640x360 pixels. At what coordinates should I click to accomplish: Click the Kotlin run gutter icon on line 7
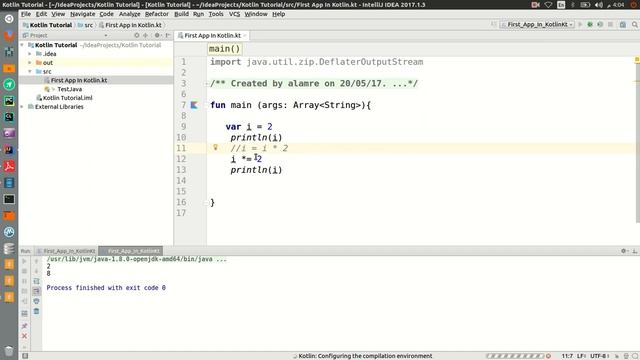[194, 105]
